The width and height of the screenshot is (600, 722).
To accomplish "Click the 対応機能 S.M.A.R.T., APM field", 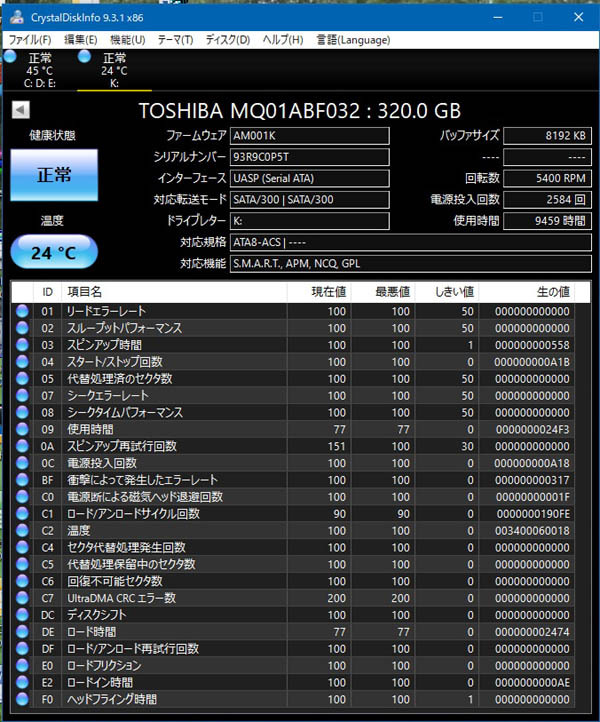I will [411, 263].
